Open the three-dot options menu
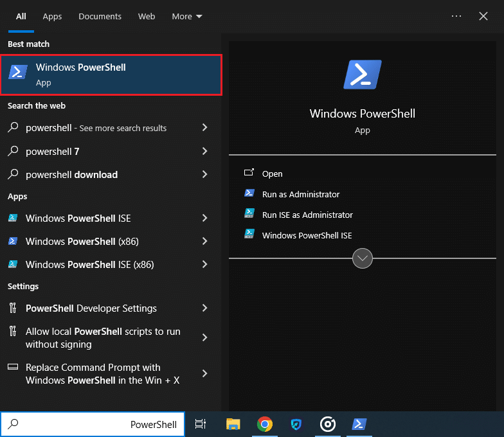Screen dimensions: 504x437 (x=456, y=16)
